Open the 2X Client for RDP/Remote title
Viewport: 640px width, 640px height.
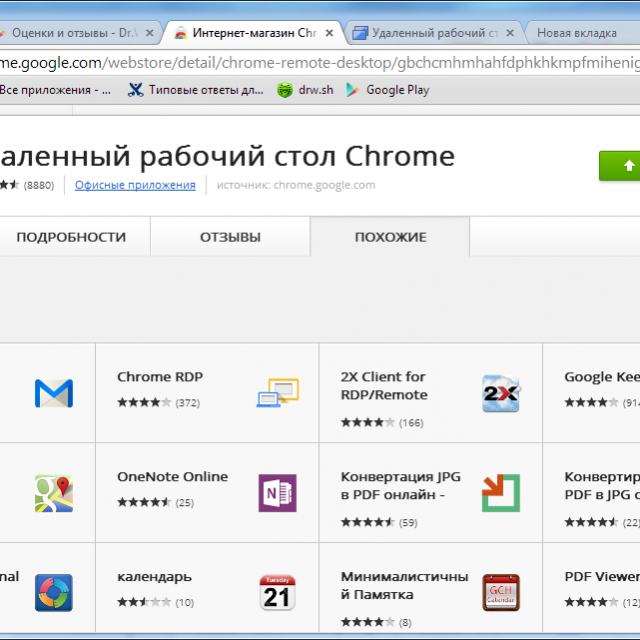(384, 386)
